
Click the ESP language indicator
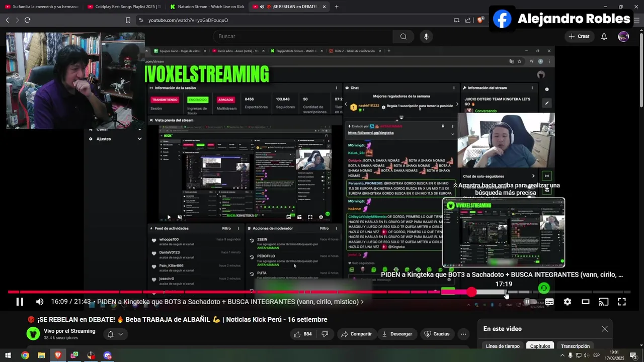pyautogui.click(x=597, y=355)
